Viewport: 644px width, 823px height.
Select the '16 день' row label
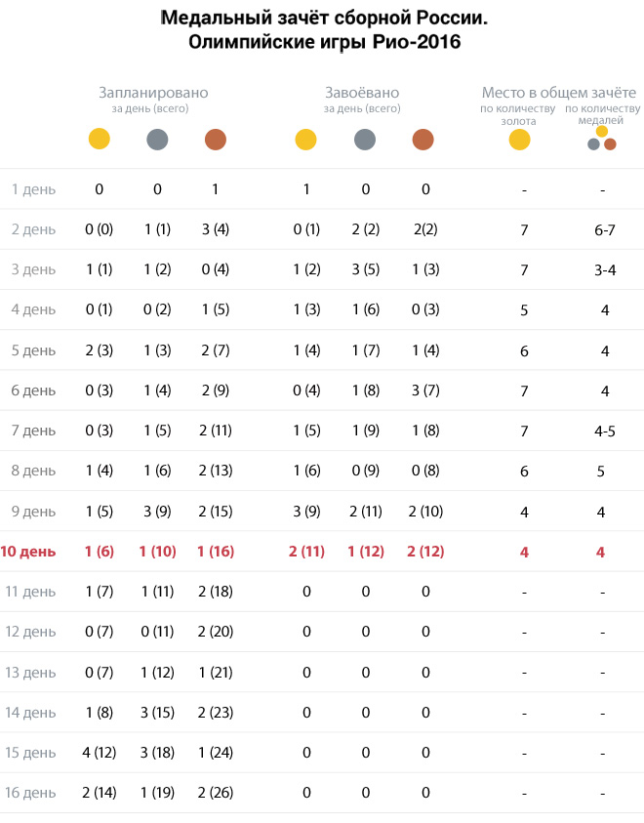30,793
